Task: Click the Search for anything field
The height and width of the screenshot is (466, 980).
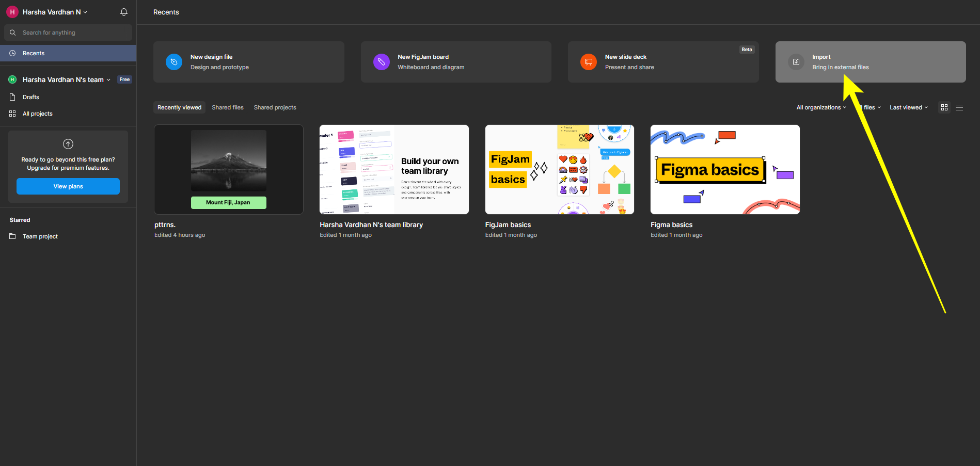Action: tap(68, 33)
